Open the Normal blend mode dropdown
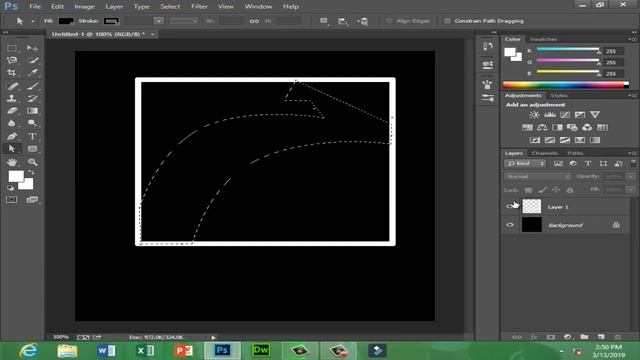 coord(538,176)
